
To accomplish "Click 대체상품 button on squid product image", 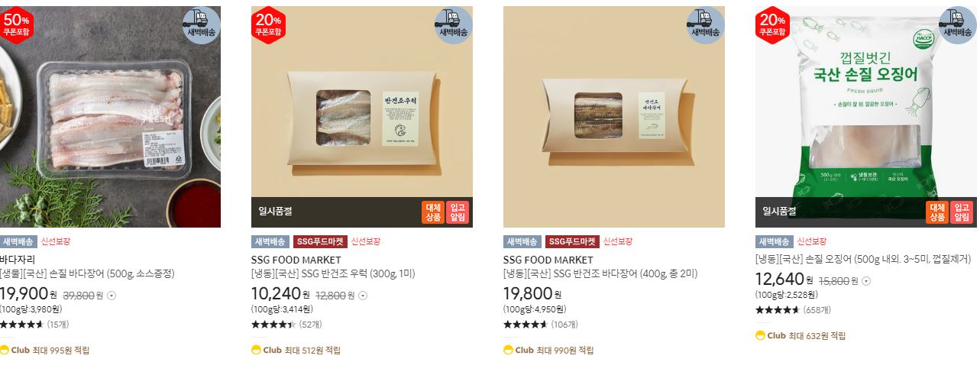I will 937,212.
